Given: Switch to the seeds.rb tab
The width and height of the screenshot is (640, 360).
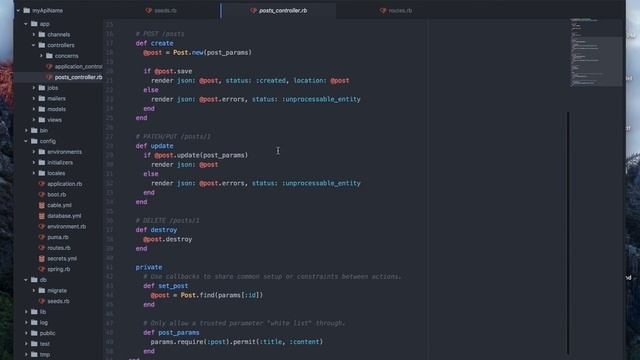Looking at the screenshot, I should [x=165, y=11].
